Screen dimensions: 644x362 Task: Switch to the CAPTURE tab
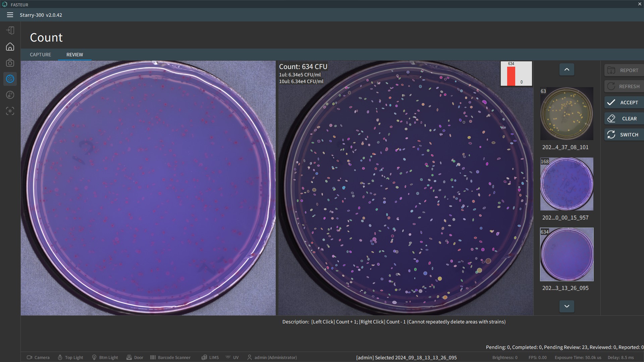pyautogui.click(x=40, y=55)
